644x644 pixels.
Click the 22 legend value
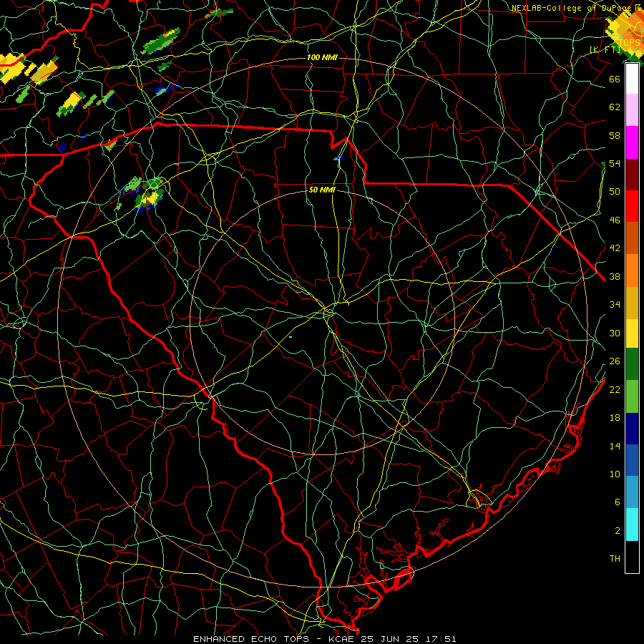(x=615, y=389)
